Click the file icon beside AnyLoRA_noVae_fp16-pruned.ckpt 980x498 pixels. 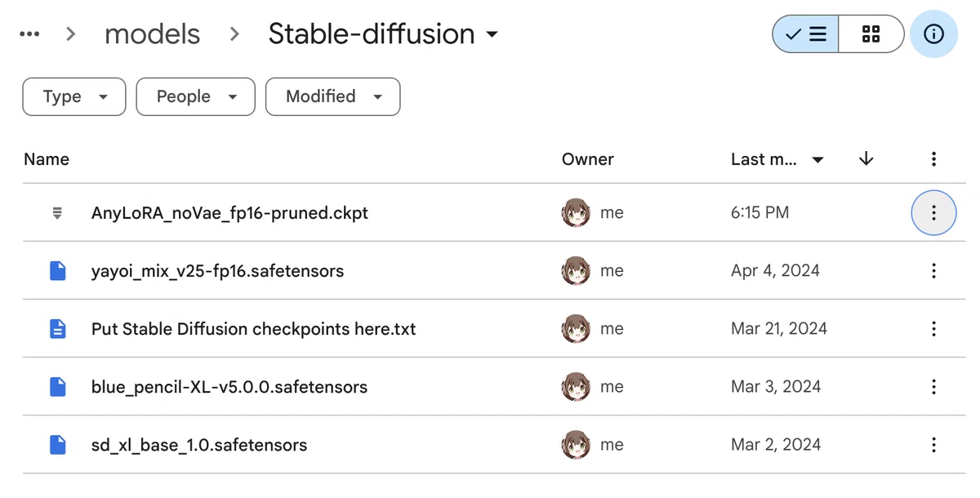57,213
